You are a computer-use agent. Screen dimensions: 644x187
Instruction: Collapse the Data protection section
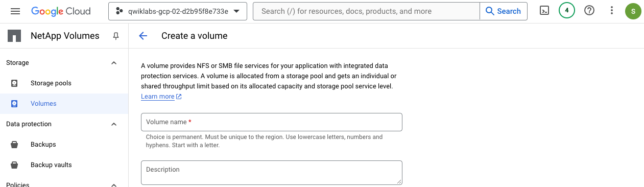[x=114, y=124]
